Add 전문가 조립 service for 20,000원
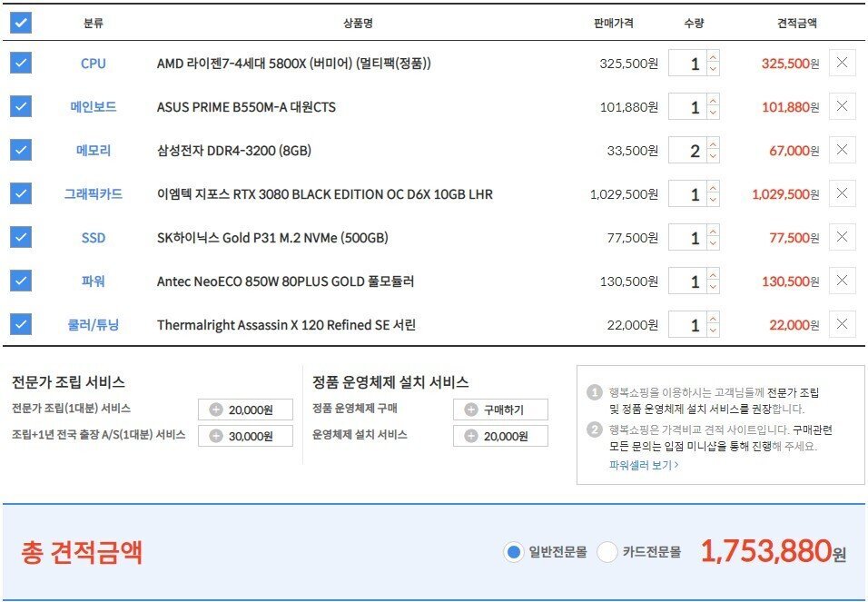The image size is (868, 602). tap(245, 410)
